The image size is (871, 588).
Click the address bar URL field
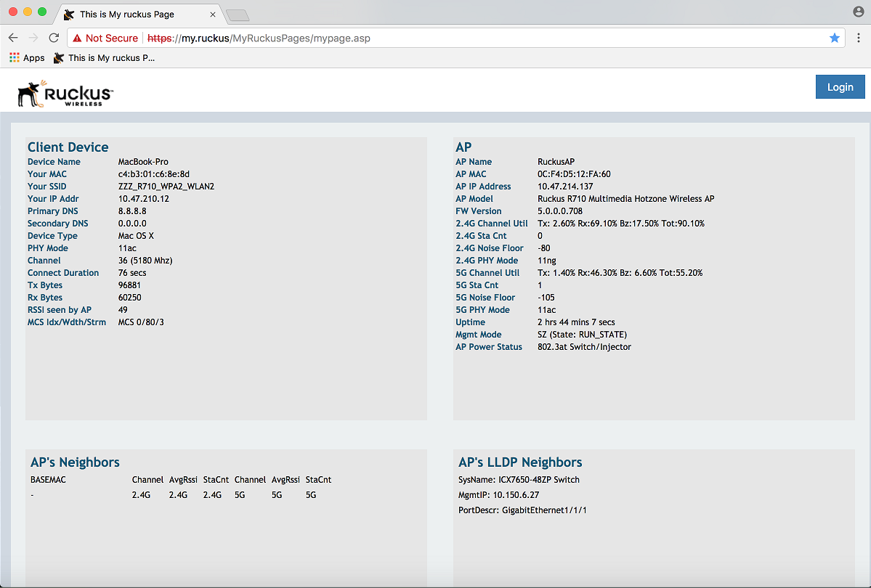[450, 38]
